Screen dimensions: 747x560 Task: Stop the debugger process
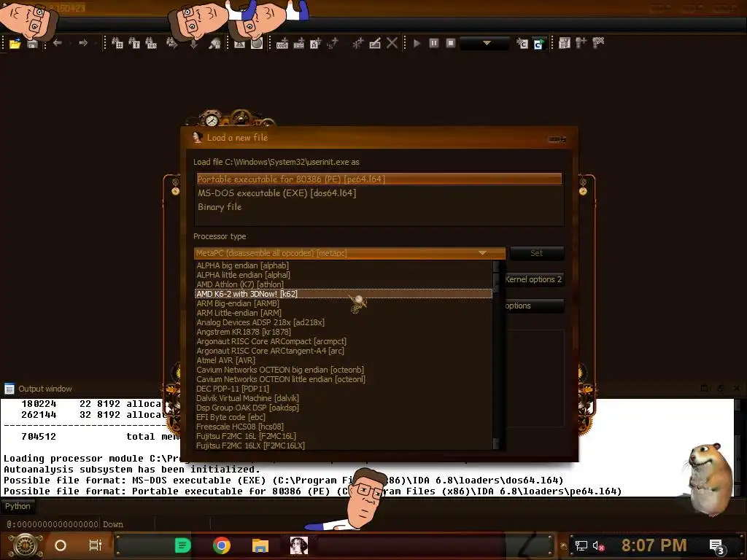451,43
